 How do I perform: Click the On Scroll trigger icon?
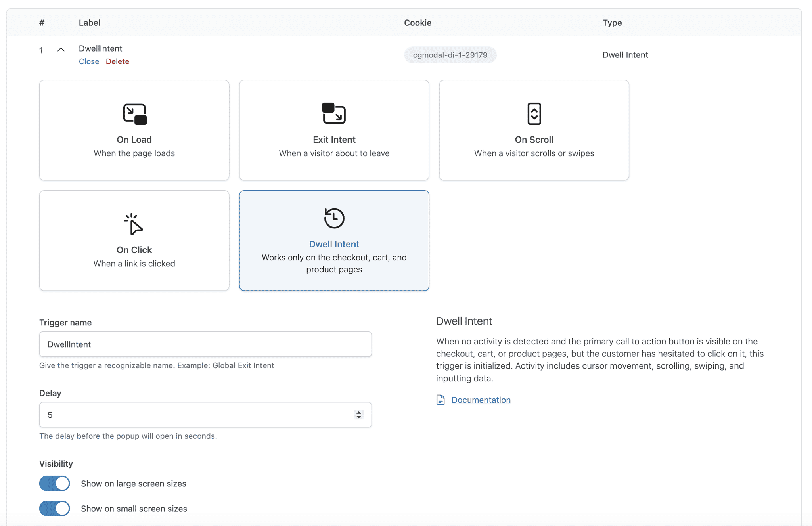[534, 114]
